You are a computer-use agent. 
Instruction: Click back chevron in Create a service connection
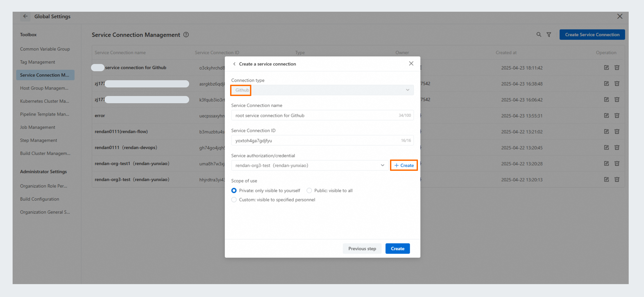(x=234, y=64)
